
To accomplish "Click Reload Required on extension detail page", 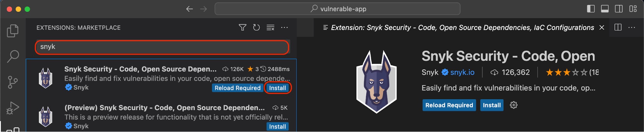I will (x=449, y=105).
